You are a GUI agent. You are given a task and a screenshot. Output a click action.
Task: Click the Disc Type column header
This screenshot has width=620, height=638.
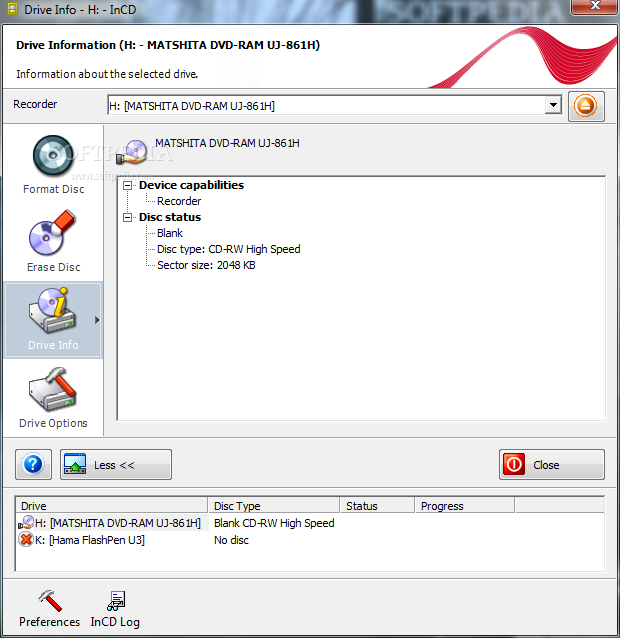[273, 506]
